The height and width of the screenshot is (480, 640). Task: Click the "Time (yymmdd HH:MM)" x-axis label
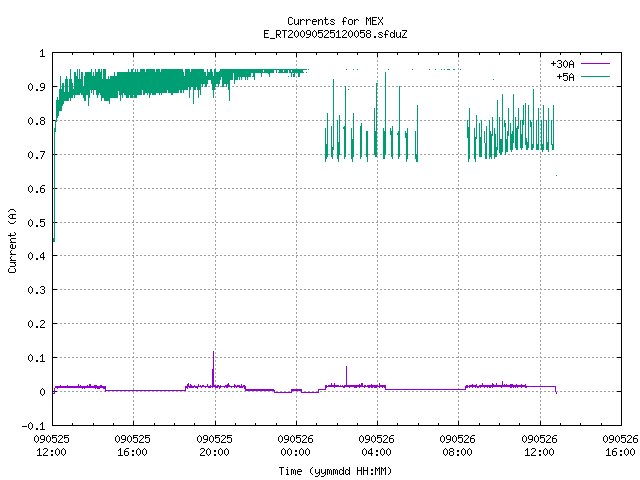tap(335, 471)
